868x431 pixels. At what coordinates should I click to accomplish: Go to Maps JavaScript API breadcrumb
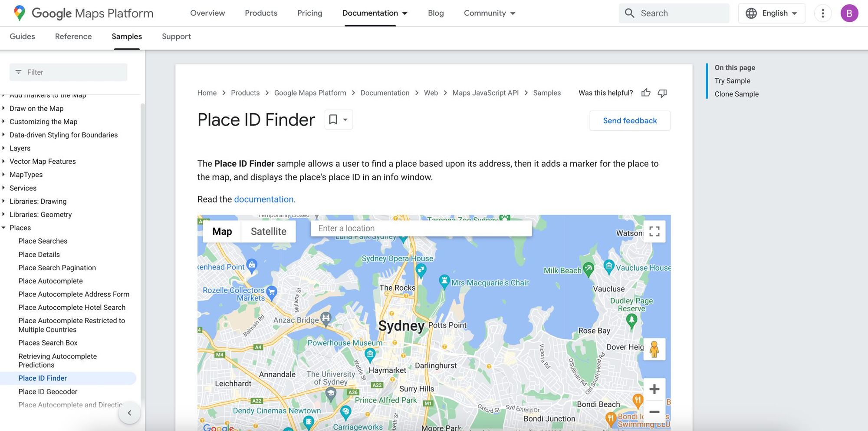[x=485, y=93]
